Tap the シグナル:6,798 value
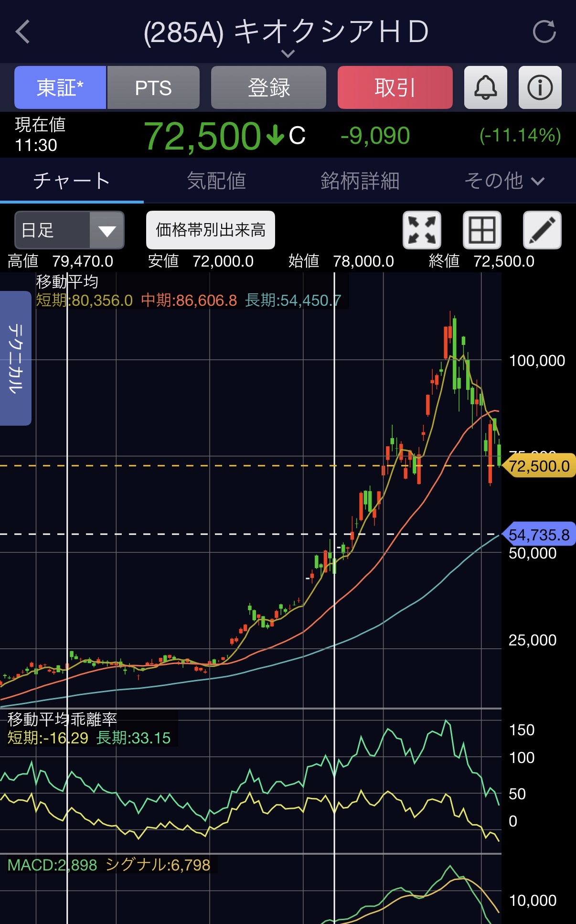The width and height of the screenshot is (576, 924). (158, 865)
